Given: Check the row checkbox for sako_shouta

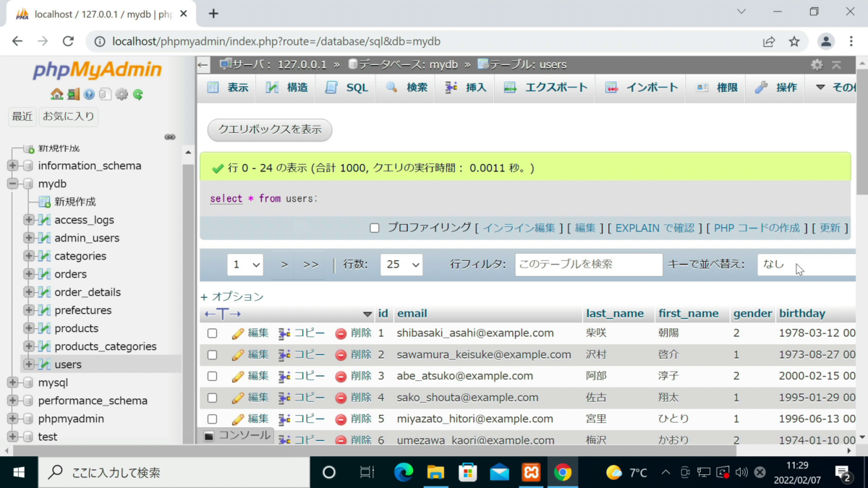Looking at the screenshot, I should 212,397.
